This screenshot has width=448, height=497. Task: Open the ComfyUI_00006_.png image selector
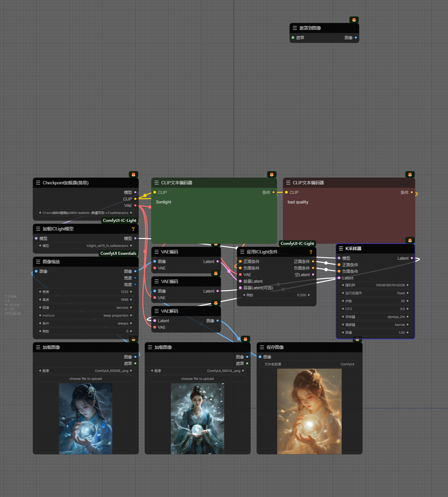click(86, 371)
